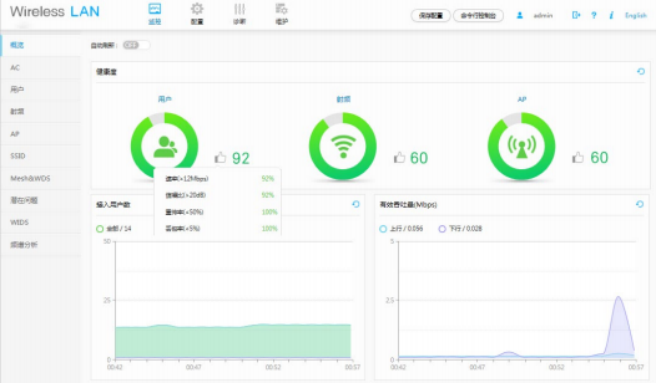
Task: Click thumbs-up icon beside score 92
Action: click(220, 158)
